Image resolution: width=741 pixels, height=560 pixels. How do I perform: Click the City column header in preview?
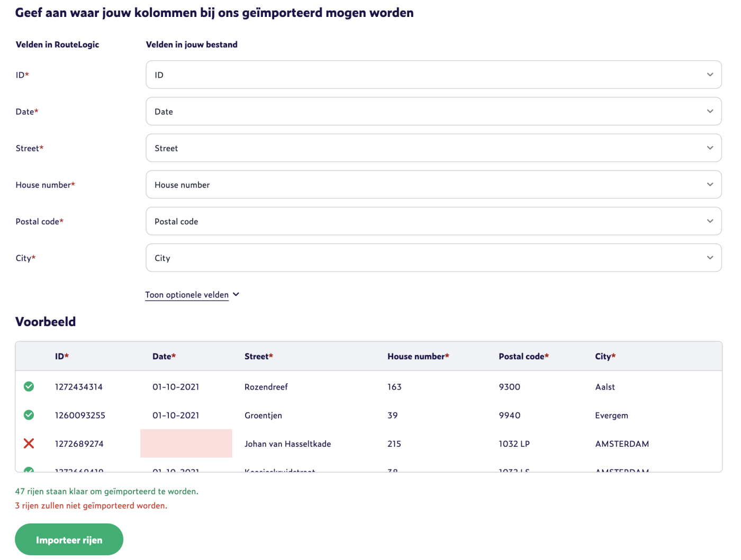point(604,357)
